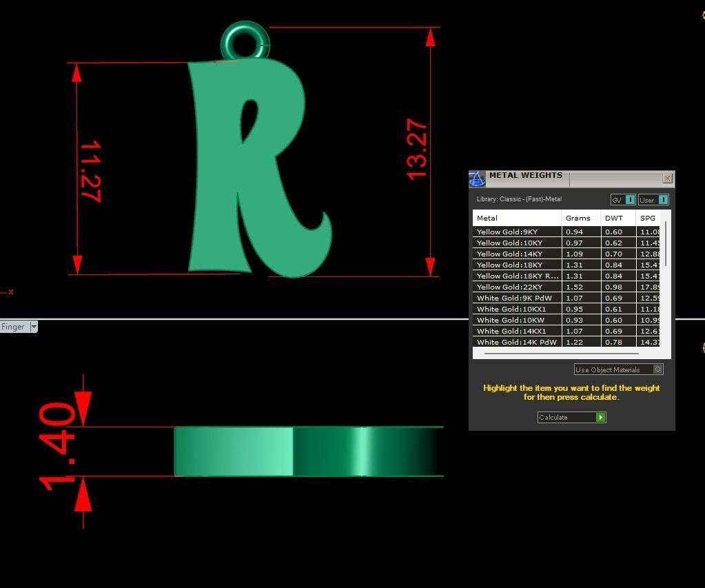
Task: Select the Yellow Gold:14KY row
Action: [x=566, y=254]
